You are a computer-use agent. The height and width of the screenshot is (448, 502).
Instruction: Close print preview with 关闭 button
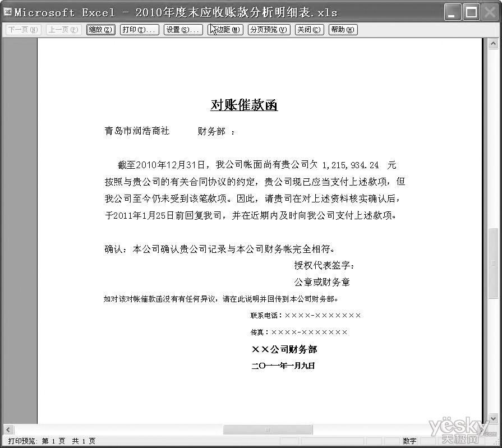pos(309,30)
